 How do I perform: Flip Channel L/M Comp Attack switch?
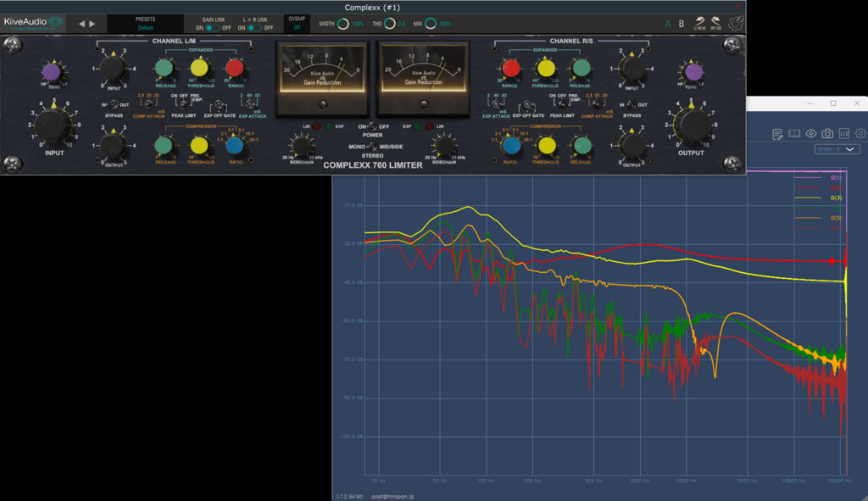(148, 104)
